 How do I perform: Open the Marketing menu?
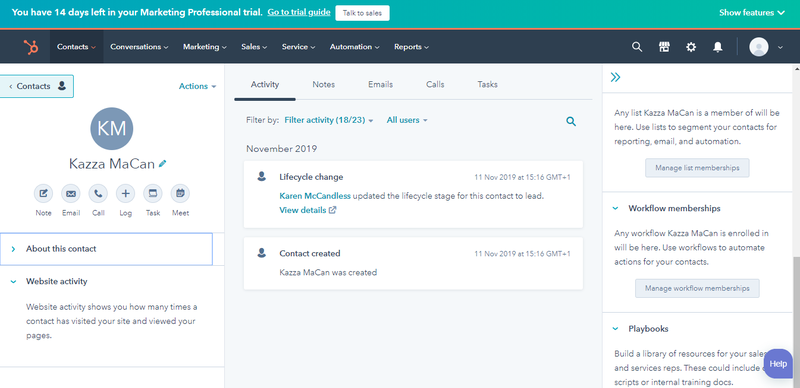205,47
